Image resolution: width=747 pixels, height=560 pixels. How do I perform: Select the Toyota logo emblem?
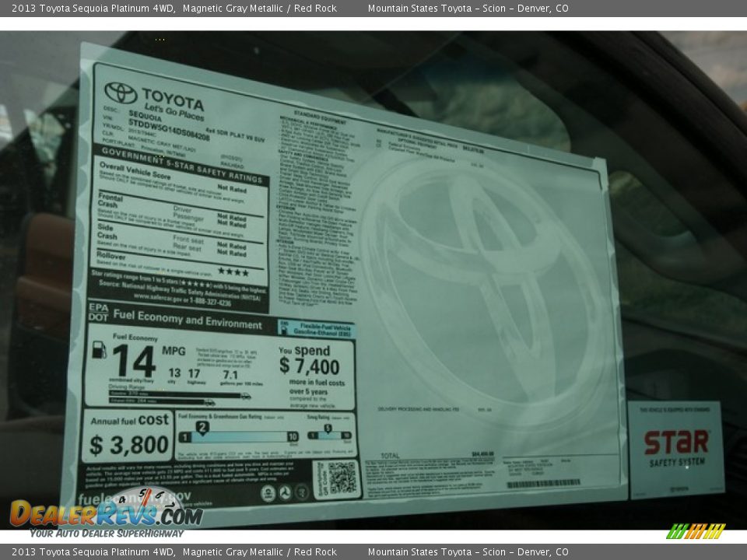(x=121, y=93)
